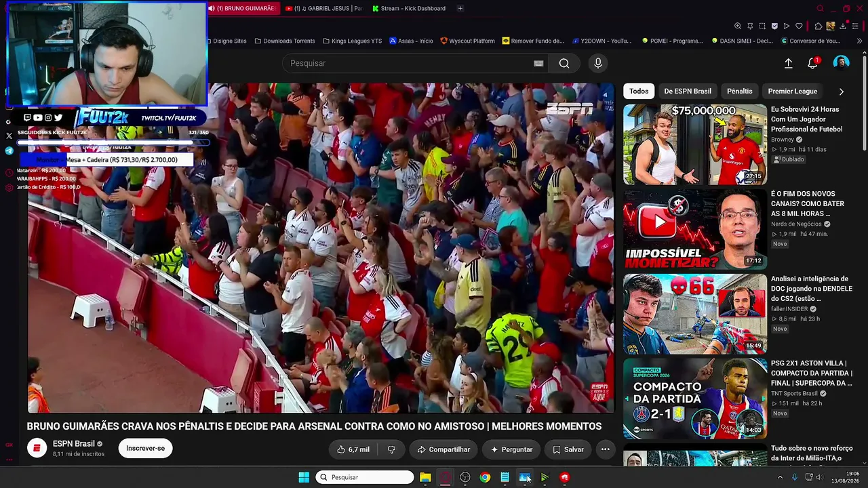Switch to the Stream - Kick Dashboard tab
Image resolution: width=868 pixels, height=488 pixels.
pos(409,9)
